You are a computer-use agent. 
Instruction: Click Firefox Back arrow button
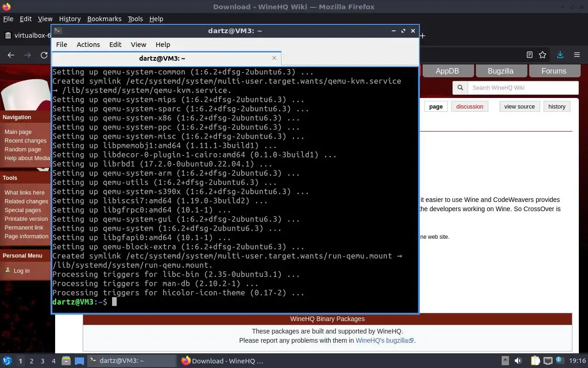11,55
